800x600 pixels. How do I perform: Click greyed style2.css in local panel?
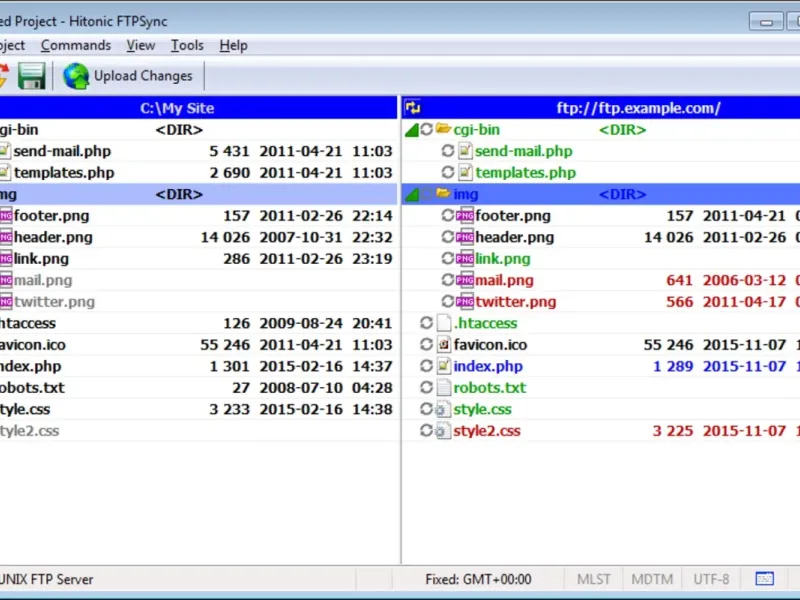(x=30, y=431)
